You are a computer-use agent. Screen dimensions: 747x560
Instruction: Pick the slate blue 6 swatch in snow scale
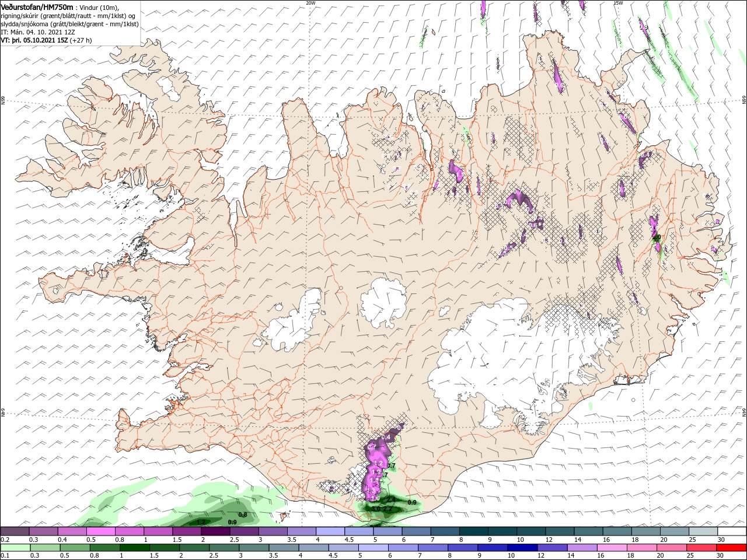tap(417, 531)
